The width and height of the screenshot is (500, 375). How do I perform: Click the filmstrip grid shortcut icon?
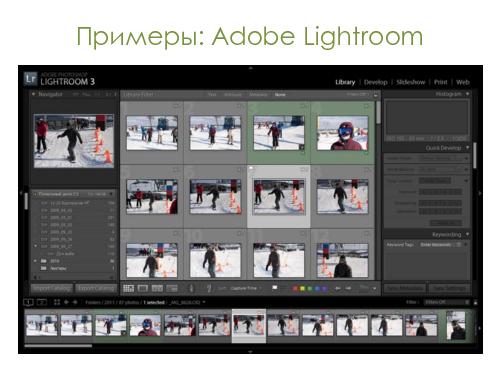pos(57,302)
